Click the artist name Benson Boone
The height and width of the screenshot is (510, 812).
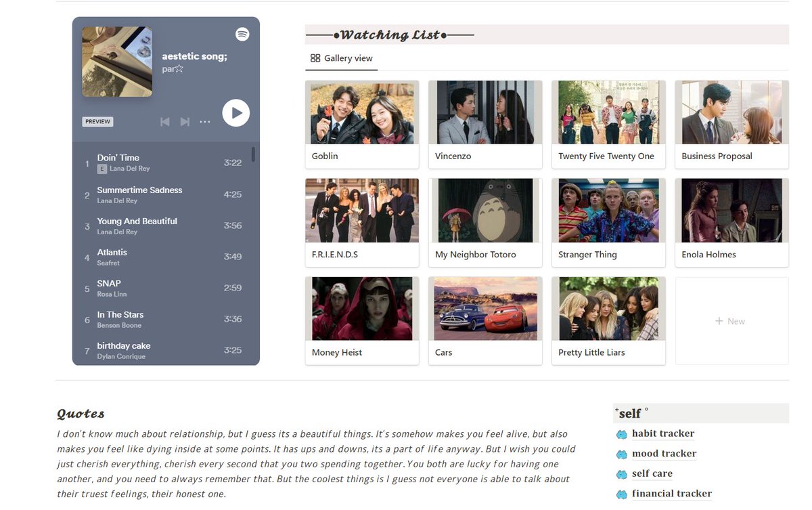click(119, 325)
